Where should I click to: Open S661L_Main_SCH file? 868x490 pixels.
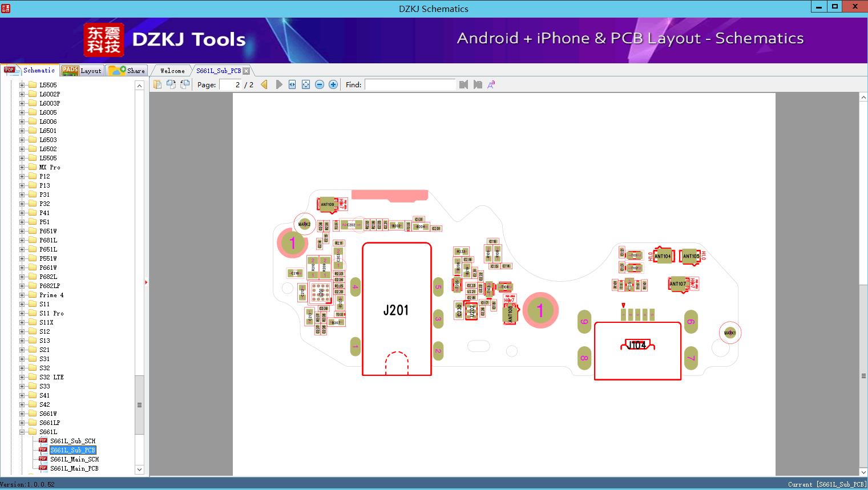click(74, 459)
